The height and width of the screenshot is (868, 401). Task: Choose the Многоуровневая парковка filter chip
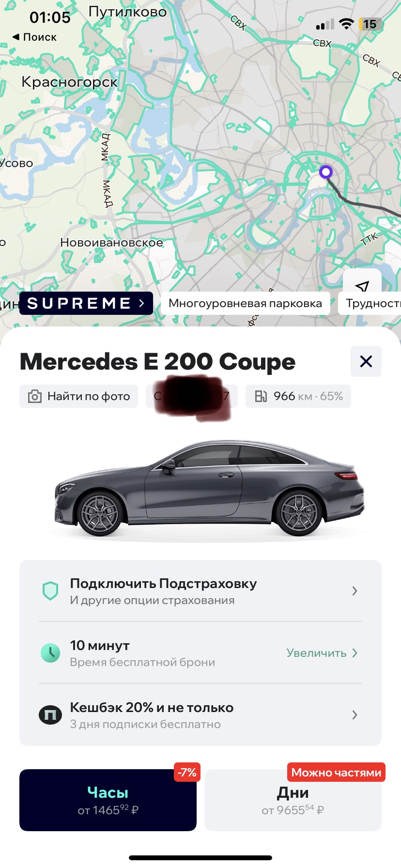245,303
